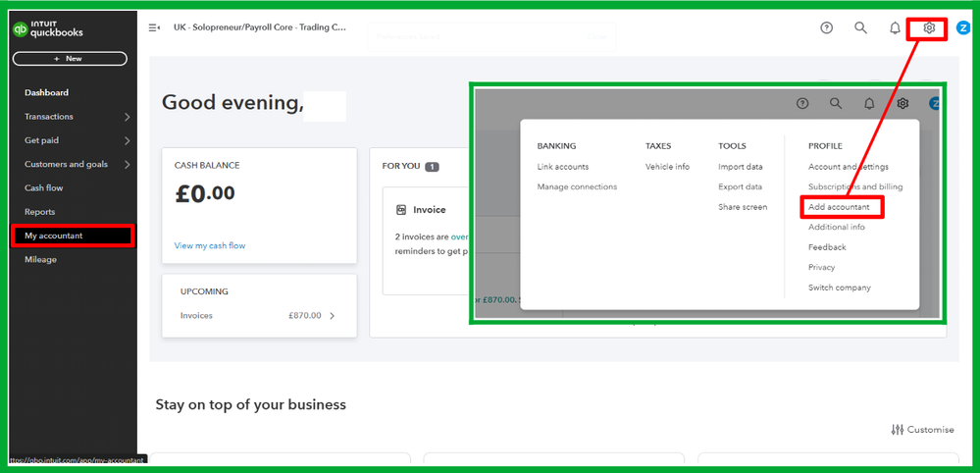The width and height of the screenshot is (980, 473).
Task: Choose Share screen under Tools
Action: 744,207
